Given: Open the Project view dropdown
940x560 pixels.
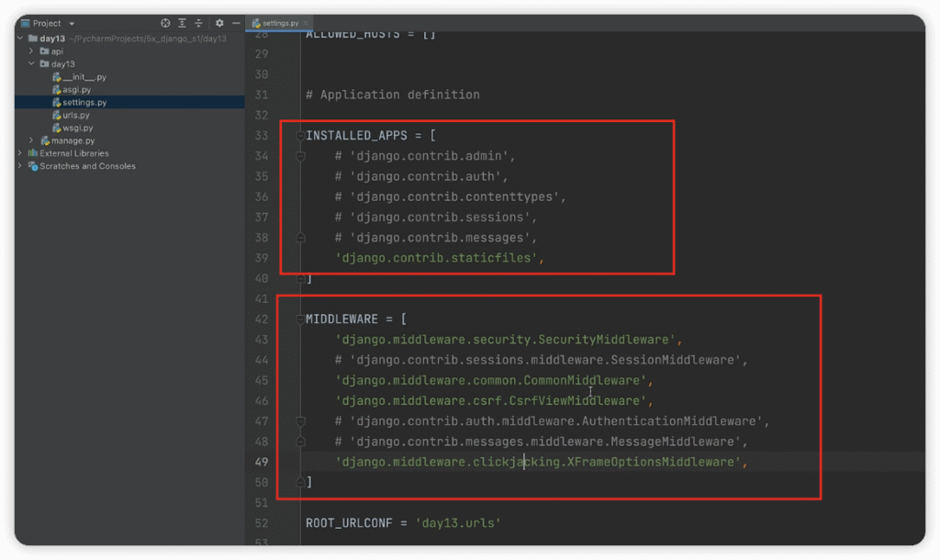Looking at the screenshot, I should (x=72, y=23).
